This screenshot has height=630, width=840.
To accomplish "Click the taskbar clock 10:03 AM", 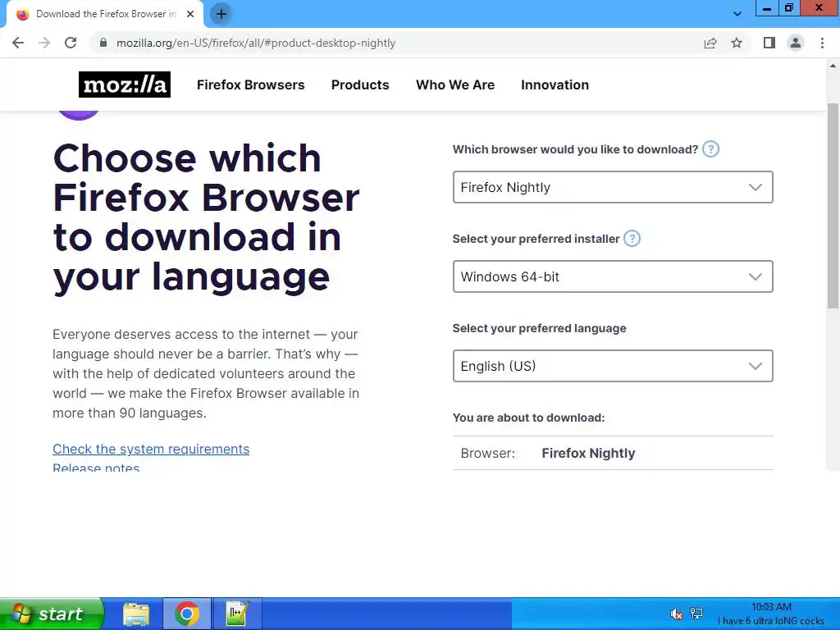I will click(771, 606).
